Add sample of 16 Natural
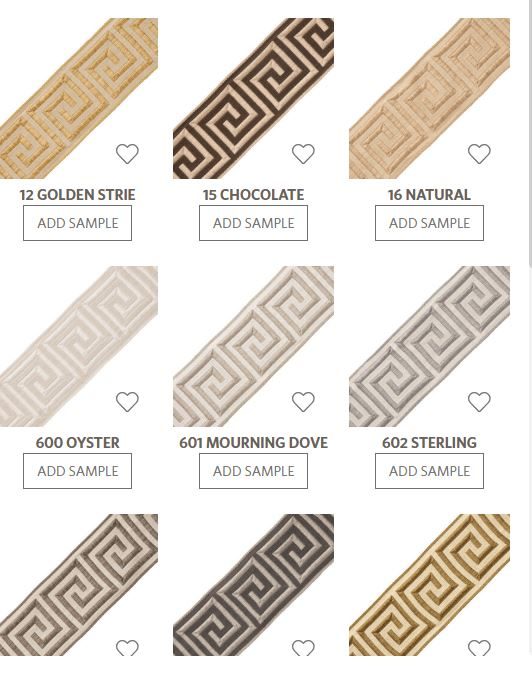 click(429, 223)
